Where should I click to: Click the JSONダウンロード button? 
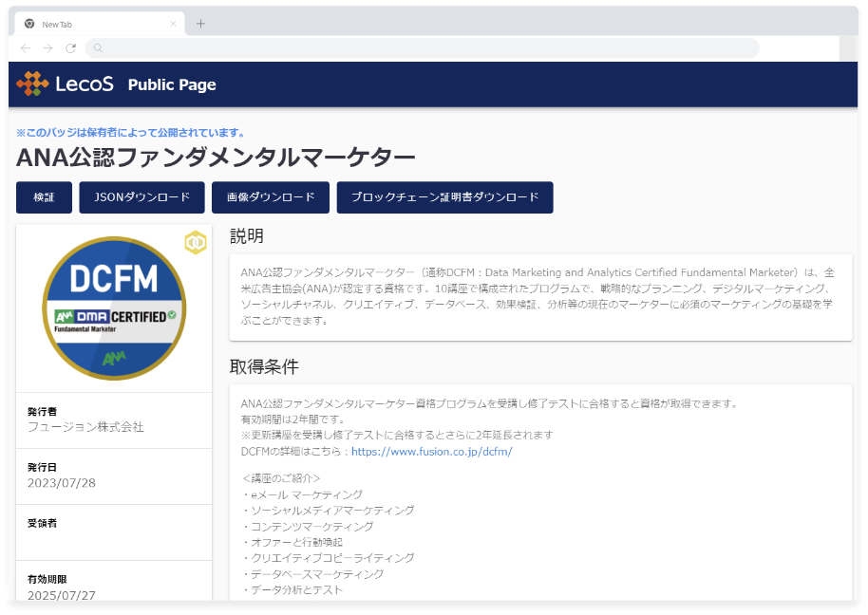tap(142, 196)
